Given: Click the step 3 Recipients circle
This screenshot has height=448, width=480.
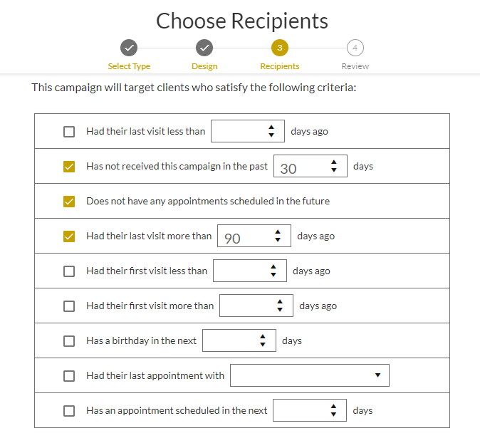Looking at the screenshot, I should (280, 48).
